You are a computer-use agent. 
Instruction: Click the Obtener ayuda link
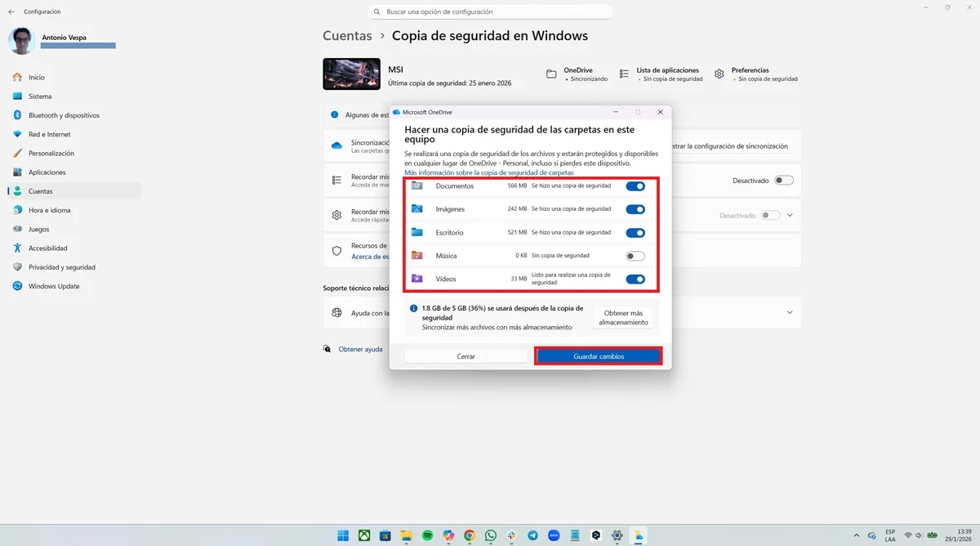(360, 349)
